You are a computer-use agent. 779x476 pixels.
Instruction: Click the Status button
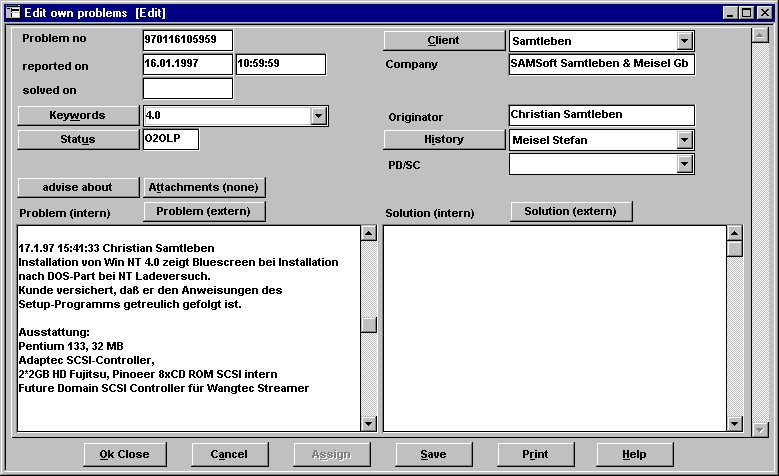76,140
